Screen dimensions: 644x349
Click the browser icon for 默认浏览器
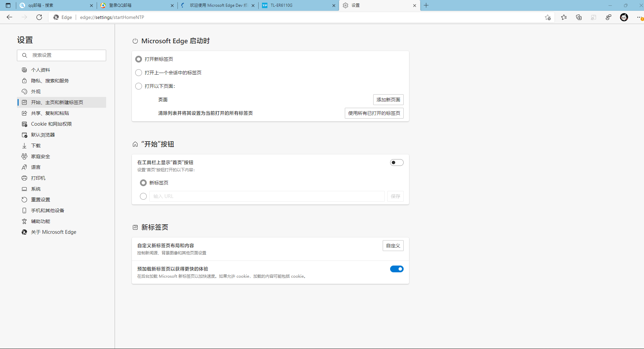24,135
